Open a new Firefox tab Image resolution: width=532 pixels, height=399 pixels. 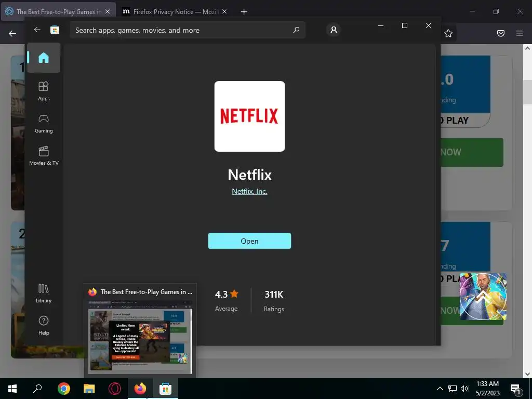coord(244,12)
